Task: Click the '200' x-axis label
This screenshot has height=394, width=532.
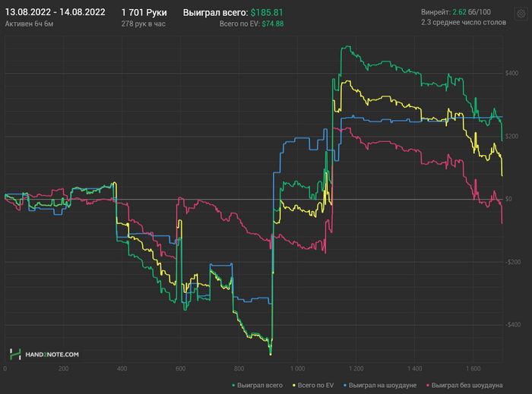Action: [63, 369]
